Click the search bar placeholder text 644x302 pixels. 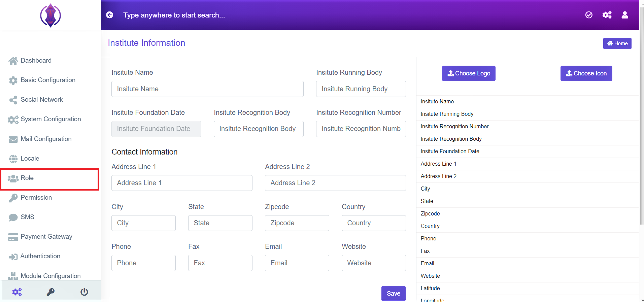(x=174, y=15)
